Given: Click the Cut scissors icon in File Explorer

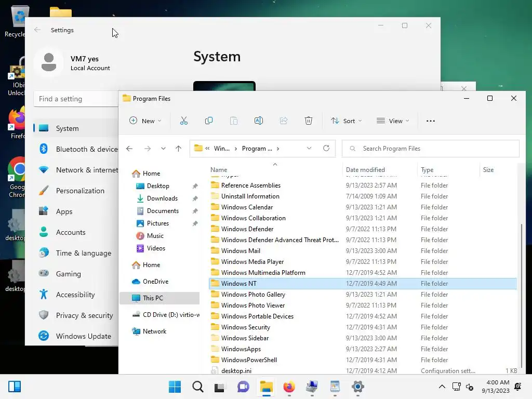Looking at the screenshot, I should click(183, 121).
